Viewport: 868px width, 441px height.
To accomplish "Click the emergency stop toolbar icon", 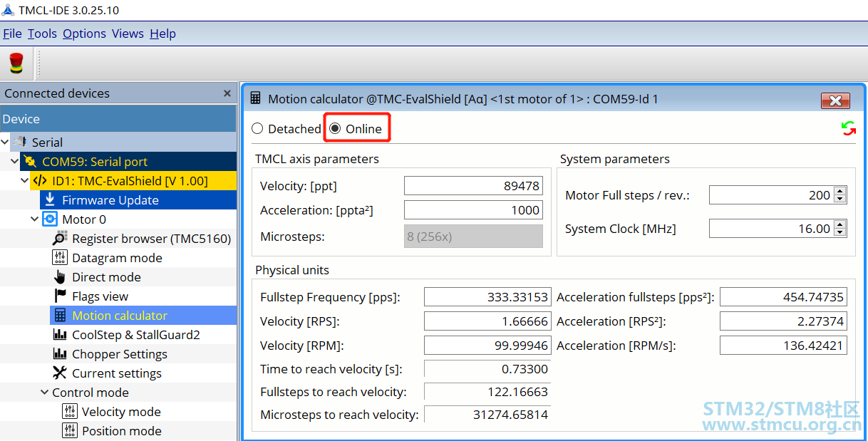I will [16, 63].
